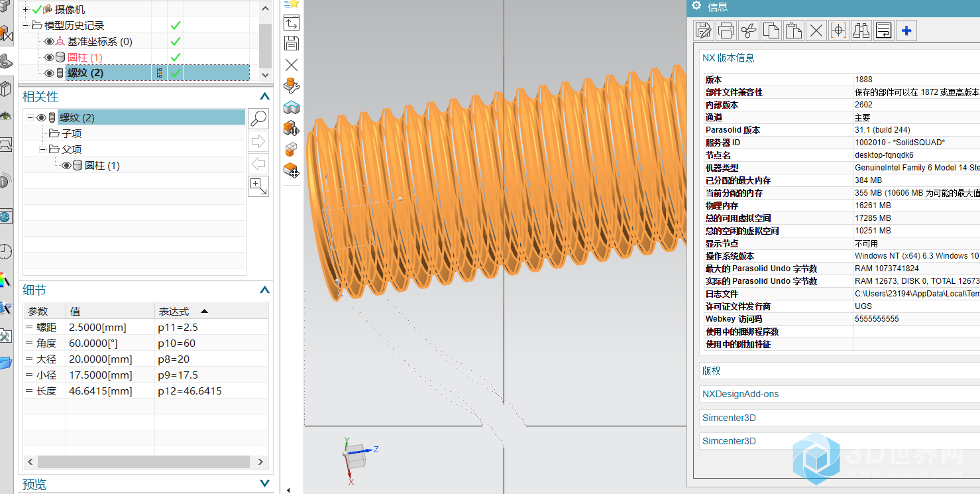Click the print icon in the Information window
Screen dimensions: 980x494
(x=726, y=30)
